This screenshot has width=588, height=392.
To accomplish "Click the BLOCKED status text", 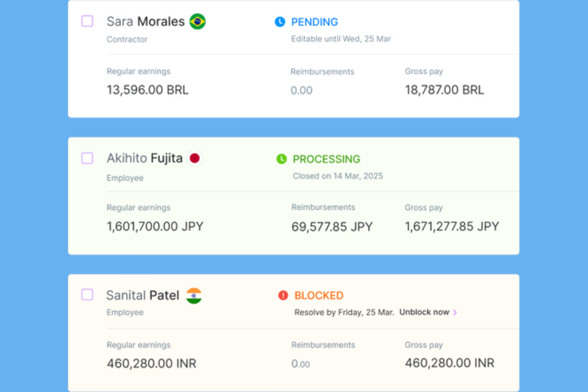I will [318, 295].
